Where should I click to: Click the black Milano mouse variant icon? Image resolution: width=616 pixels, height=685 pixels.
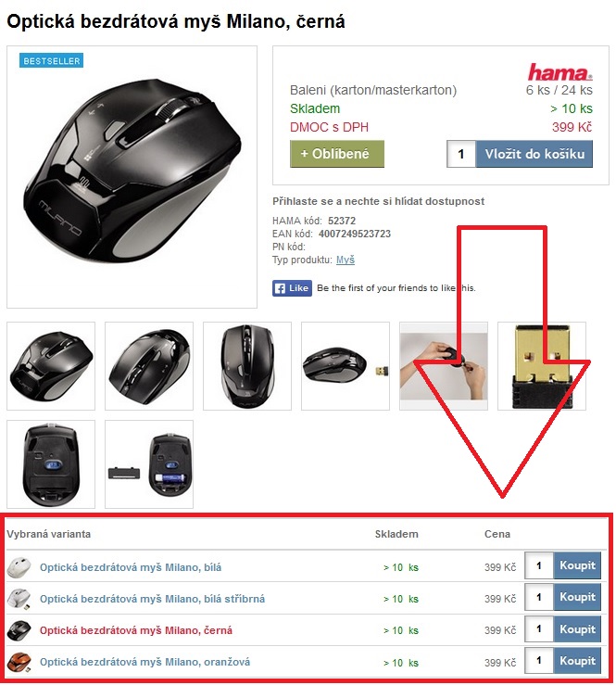(x=19, y=630)
